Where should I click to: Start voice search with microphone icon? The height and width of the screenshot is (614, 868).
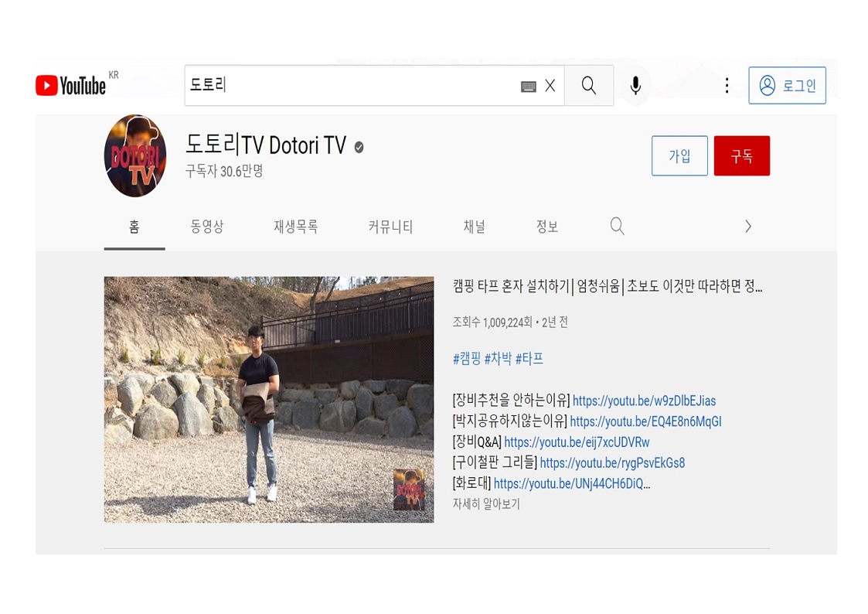click(x=635, y=85)
